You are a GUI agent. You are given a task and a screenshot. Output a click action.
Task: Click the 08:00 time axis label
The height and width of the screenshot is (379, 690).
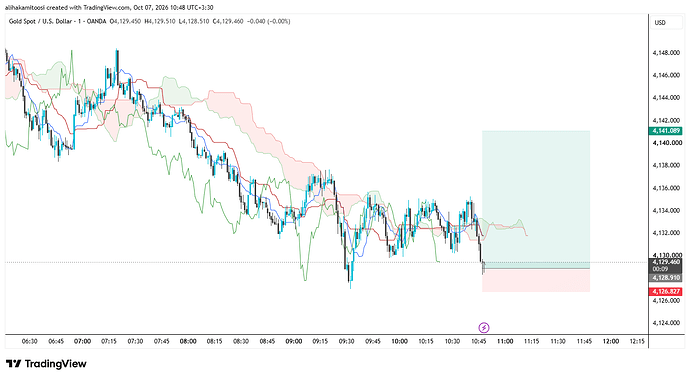188,341
